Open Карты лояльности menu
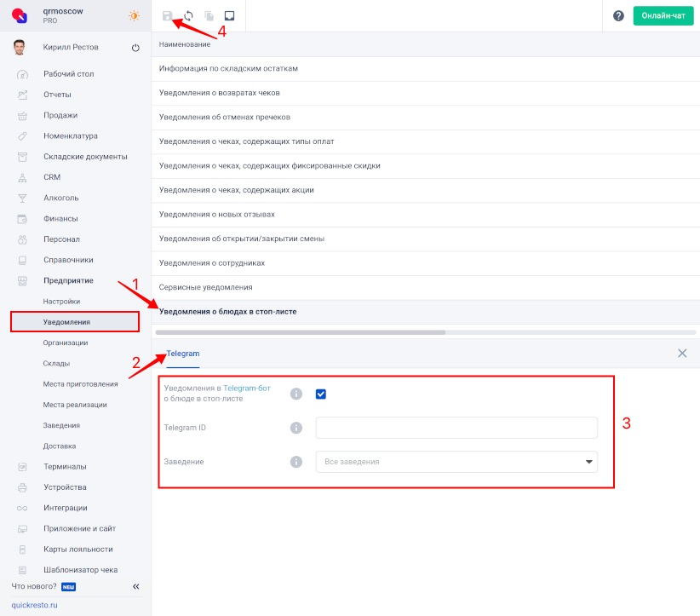Viewport: 700px width, 616px height. click(x=78, y=550)
